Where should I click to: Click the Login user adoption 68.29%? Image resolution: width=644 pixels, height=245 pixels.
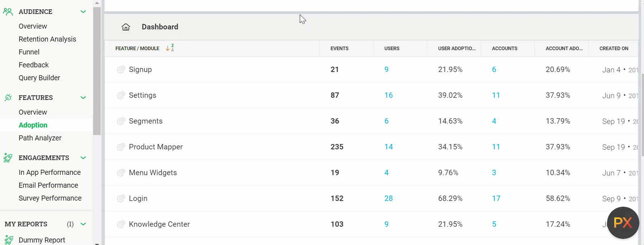(x=450, y=198)
